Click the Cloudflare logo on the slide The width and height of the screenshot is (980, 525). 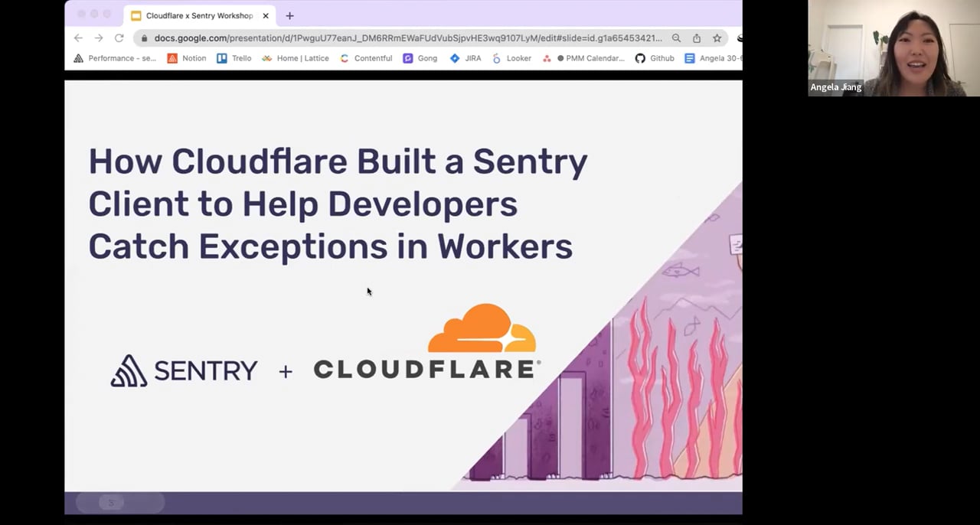(x=427, y=342)
